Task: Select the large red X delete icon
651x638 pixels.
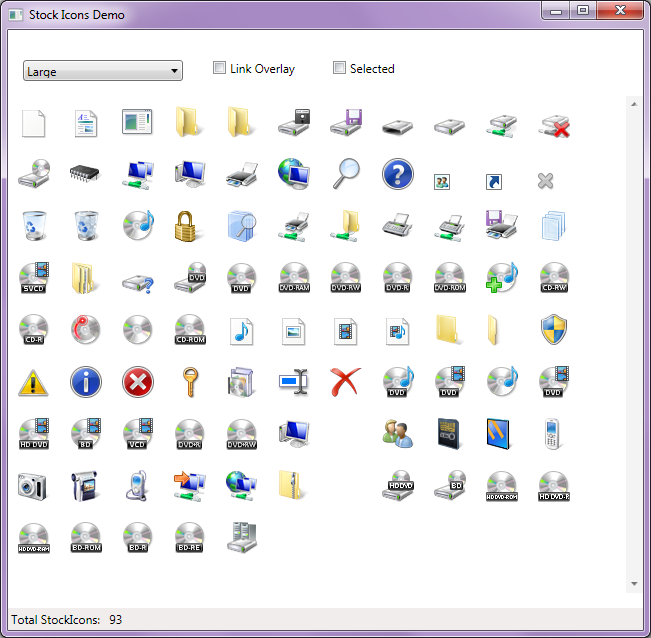Action: point(345,382)
